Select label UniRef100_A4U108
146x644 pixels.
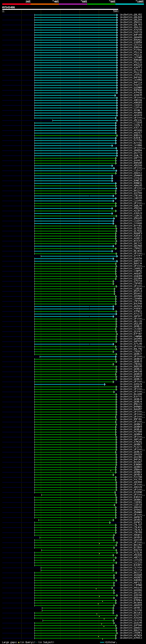click(131, 588)
